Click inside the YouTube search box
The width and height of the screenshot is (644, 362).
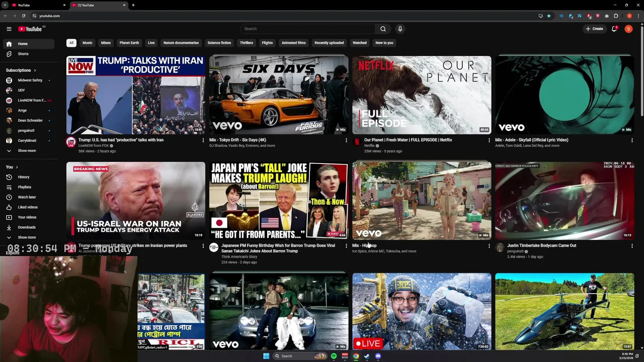click(x=307, y=29)
